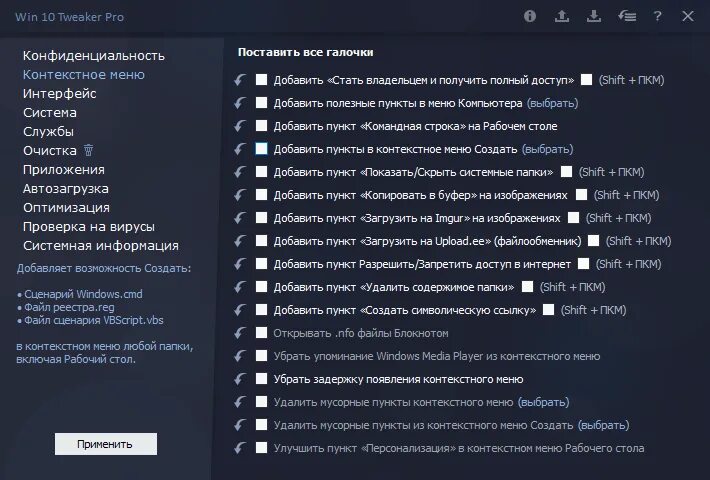
Task: Click undo arrow for доступ в интернет row
Action: (240, 264)
